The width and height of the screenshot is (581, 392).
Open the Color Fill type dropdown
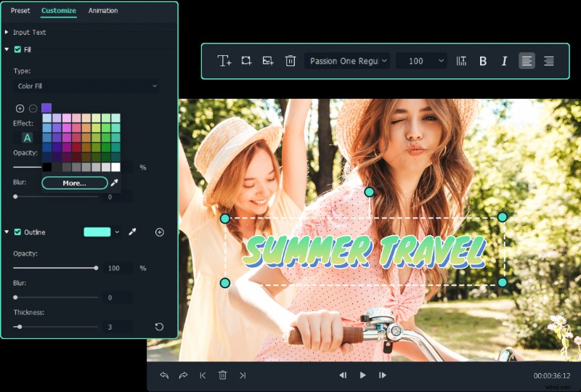[x=86, y=86]
